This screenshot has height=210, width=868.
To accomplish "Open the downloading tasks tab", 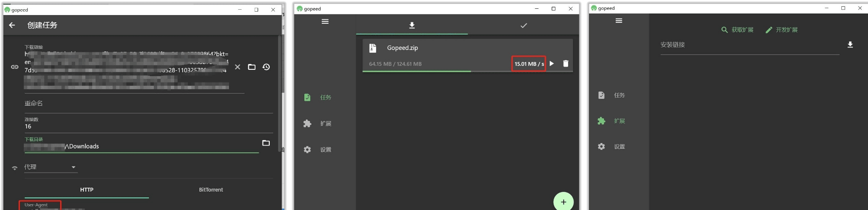I will point(412,26).
